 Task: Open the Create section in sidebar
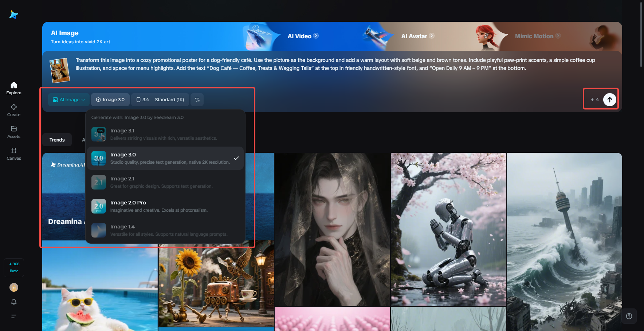(14, 110)
